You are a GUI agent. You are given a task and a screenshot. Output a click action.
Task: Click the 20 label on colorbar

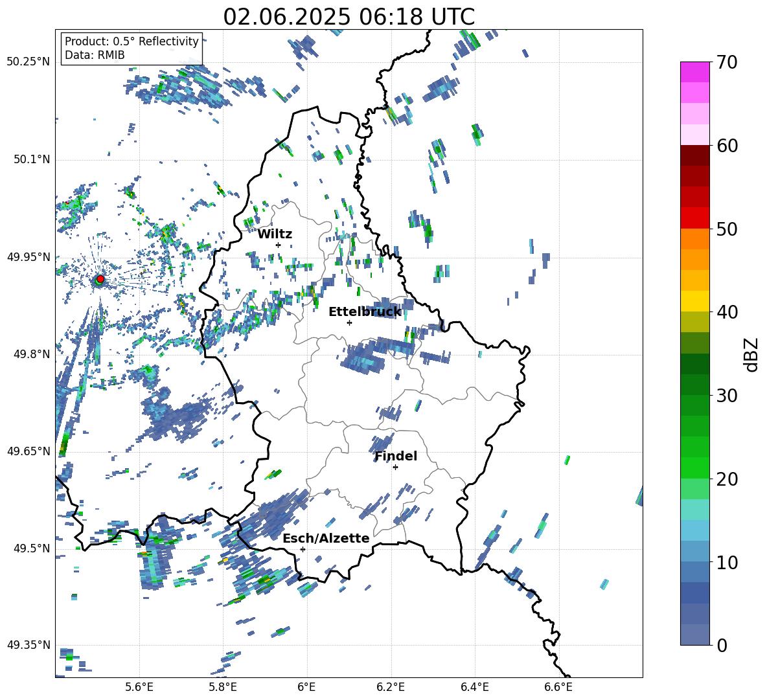(727, 479)
